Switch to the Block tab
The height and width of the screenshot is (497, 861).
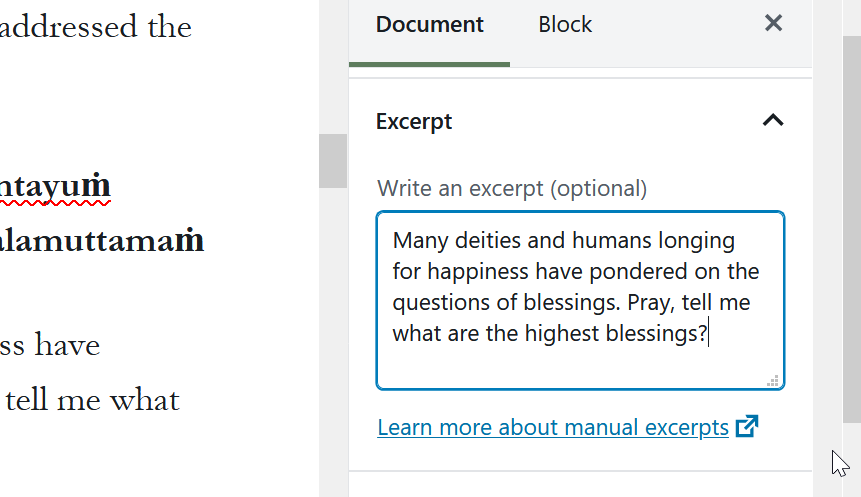coord(565,25)
